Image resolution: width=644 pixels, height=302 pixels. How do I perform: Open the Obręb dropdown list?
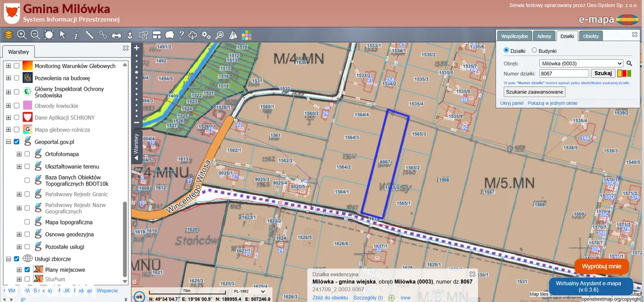[x=581, y=63]
